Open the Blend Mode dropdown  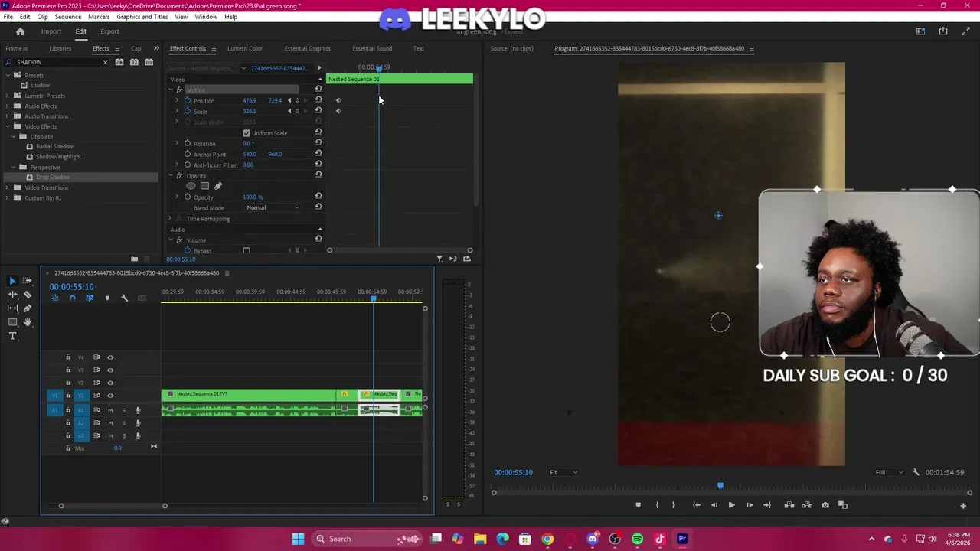click(x=273, y=207)
